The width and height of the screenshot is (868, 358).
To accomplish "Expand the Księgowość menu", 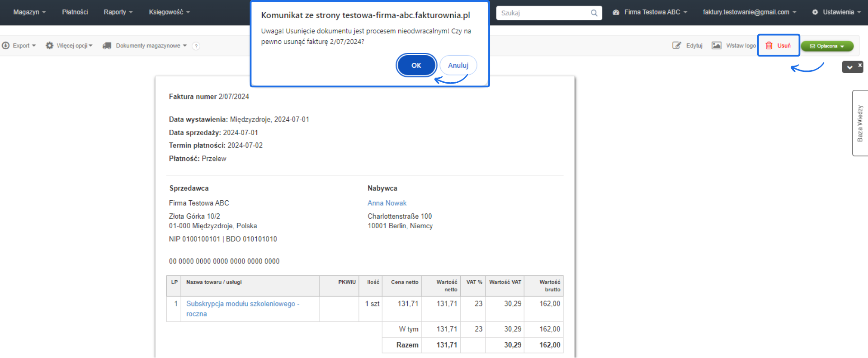I will tap(170, 12).
